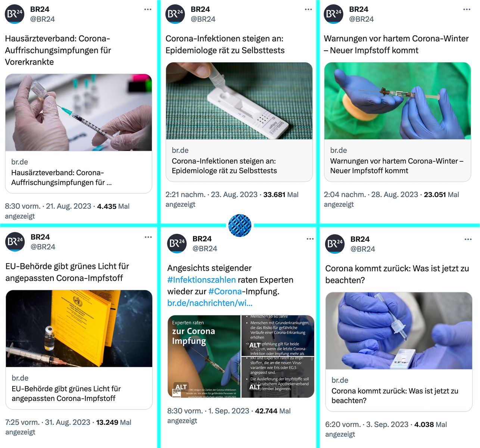The height and width of the screenshot is (448, 480).
Task: Open the br.de/nachrichten link
Action: (210, 303)
